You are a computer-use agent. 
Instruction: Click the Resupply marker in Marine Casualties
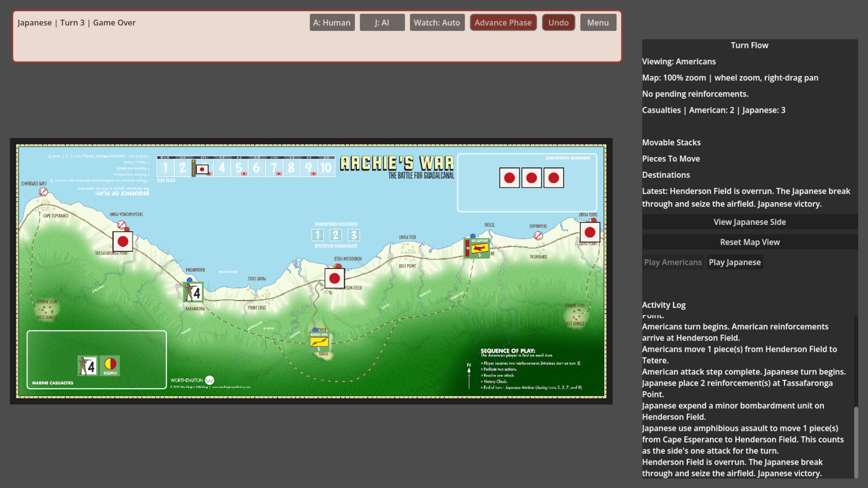point(110,366)
